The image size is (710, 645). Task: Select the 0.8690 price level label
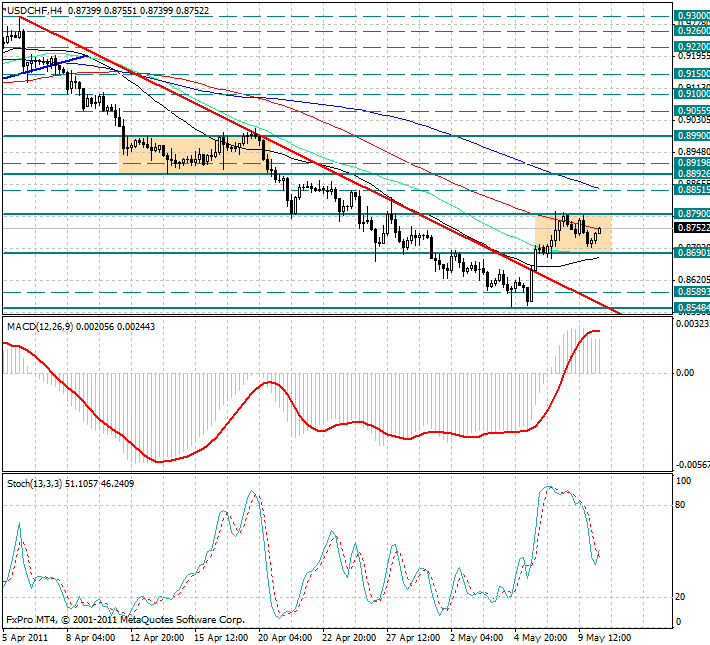coord(692,253)
